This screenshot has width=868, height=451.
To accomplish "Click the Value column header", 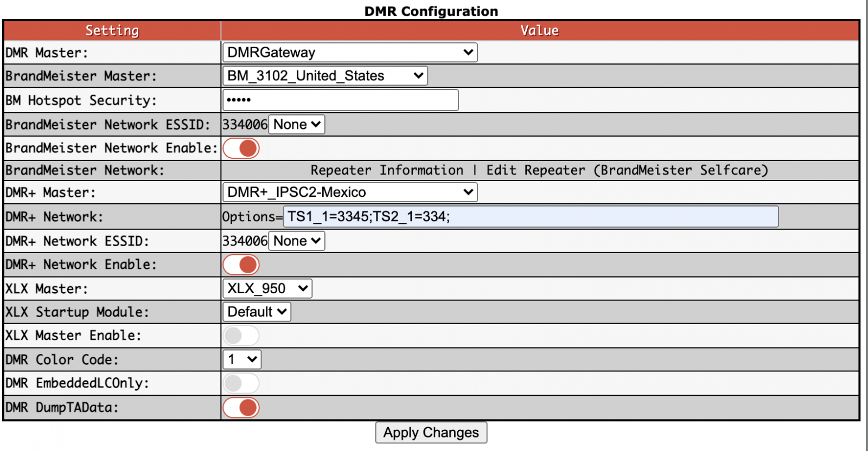I will click(x=540, y=30).
